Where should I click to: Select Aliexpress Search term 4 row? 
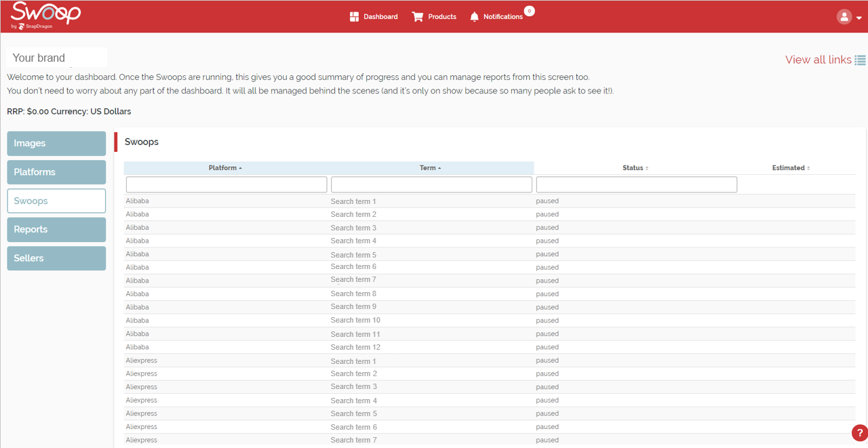click(489, 400)
